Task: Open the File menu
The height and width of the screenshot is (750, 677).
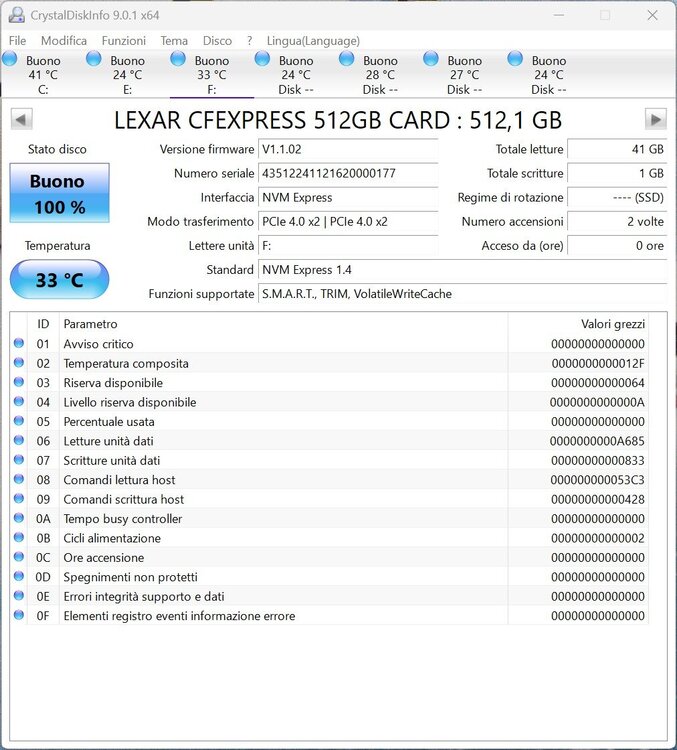Action: pyautogui.click(x=18, y=41)
